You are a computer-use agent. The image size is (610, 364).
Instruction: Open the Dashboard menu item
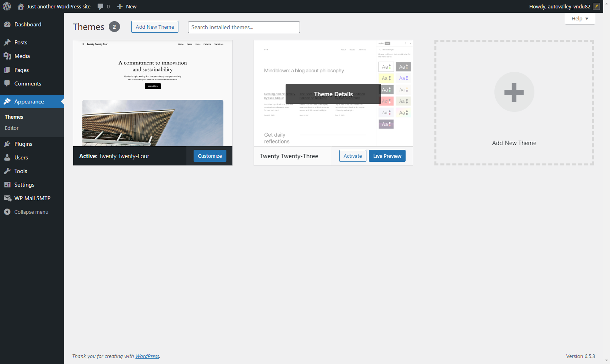[32, 24]
